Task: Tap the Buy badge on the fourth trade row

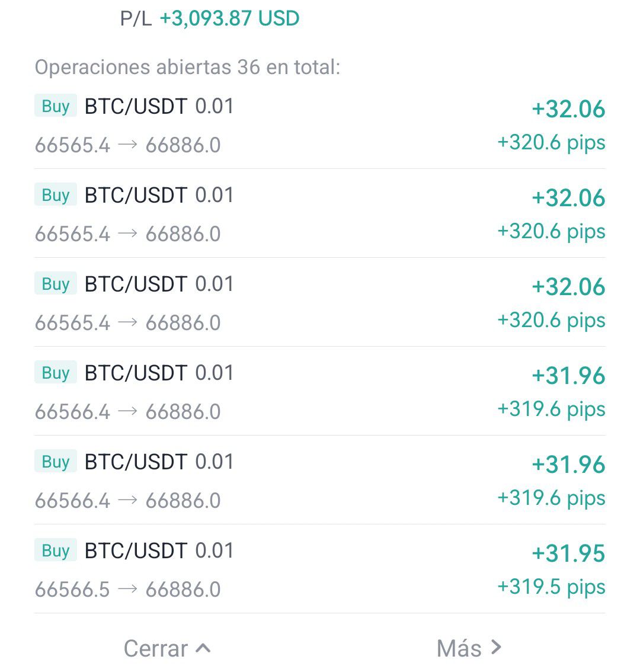Action: (56, 373)
